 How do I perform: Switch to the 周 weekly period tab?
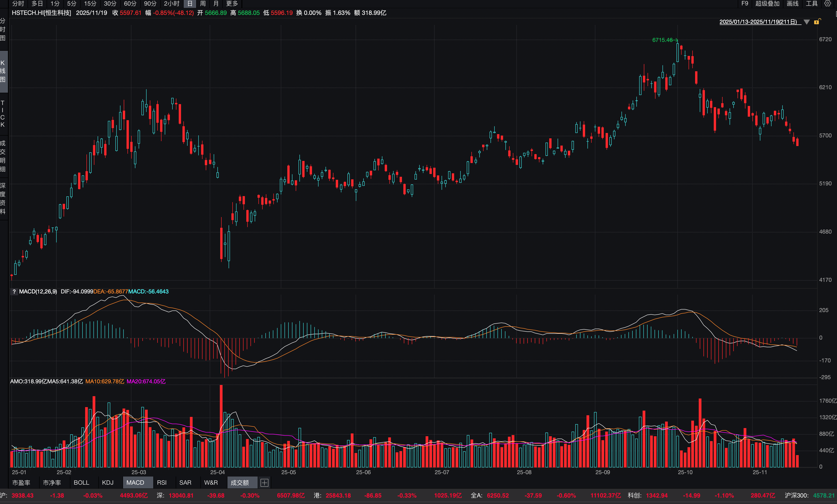[203, 3]
